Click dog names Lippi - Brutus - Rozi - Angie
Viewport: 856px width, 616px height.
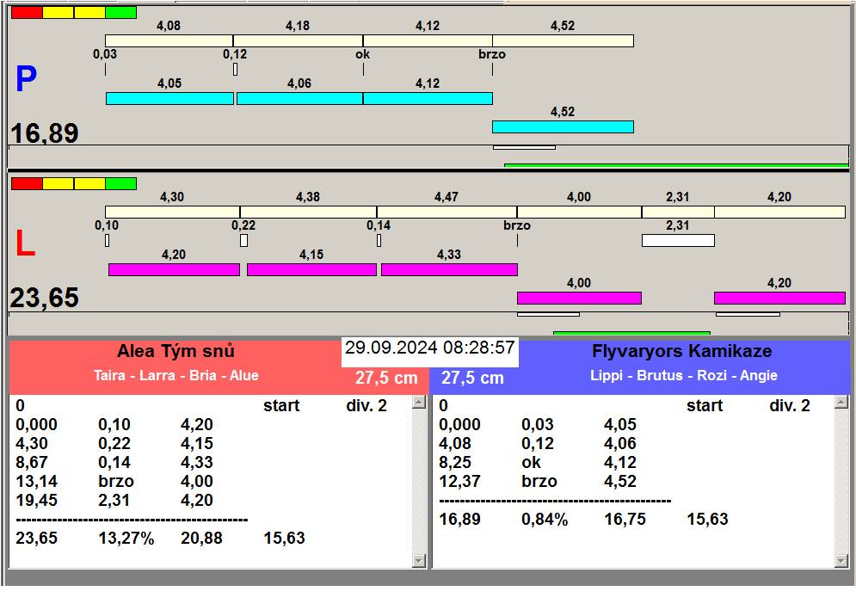(684, 376)
